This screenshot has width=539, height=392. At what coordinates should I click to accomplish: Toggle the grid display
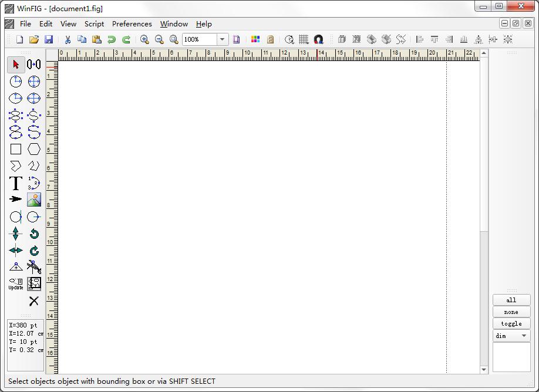coord(304,39)
